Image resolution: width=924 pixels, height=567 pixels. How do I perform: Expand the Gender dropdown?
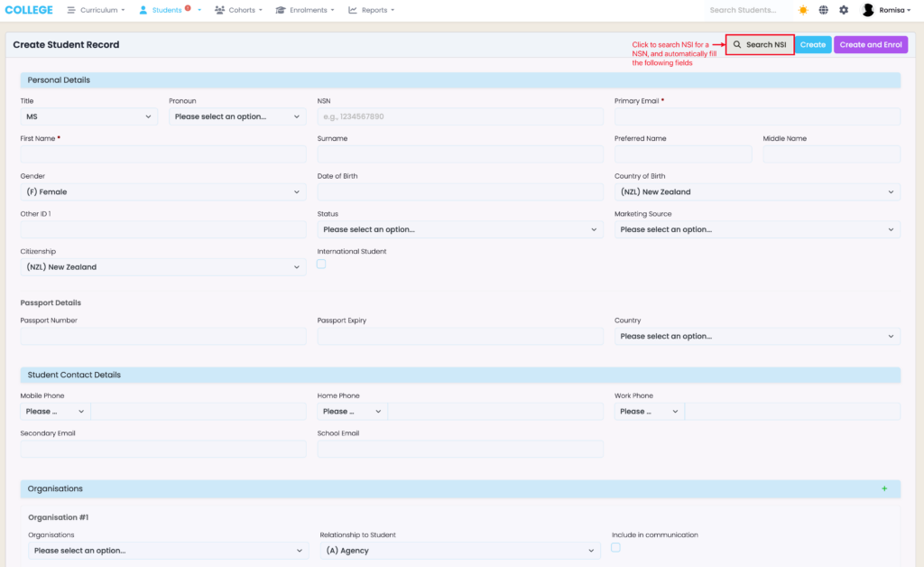(162, 192)
